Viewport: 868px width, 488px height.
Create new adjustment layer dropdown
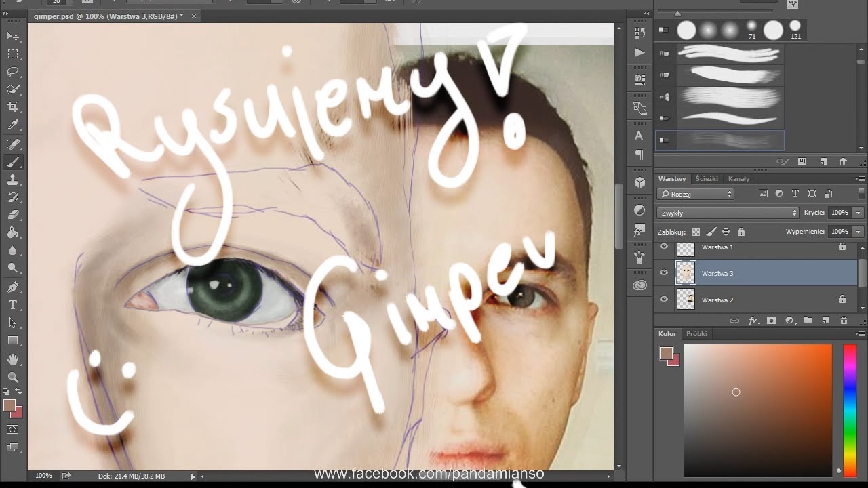click(789, 321)
